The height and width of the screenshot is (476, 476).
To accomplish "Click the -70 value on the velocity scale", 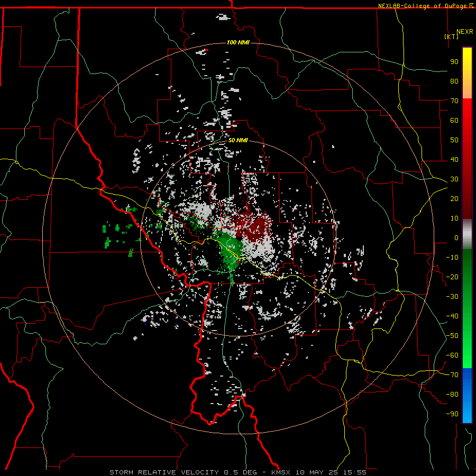I will point(452,375).
